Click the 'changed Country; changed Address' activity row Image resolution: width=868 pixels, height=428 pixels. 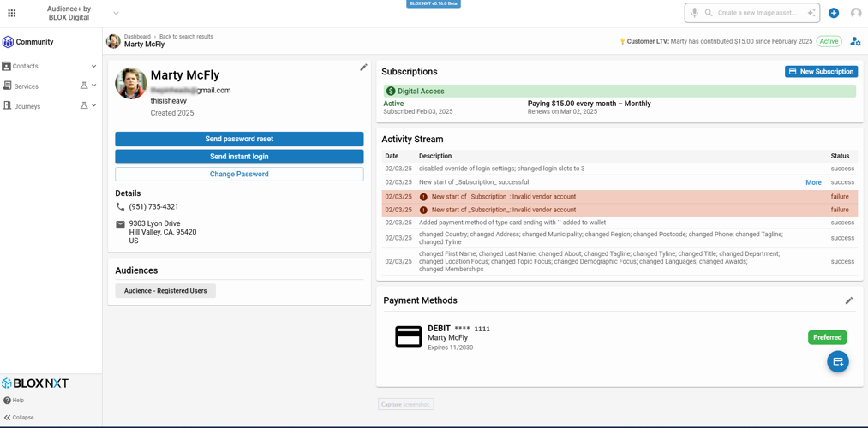pos(620,238)
